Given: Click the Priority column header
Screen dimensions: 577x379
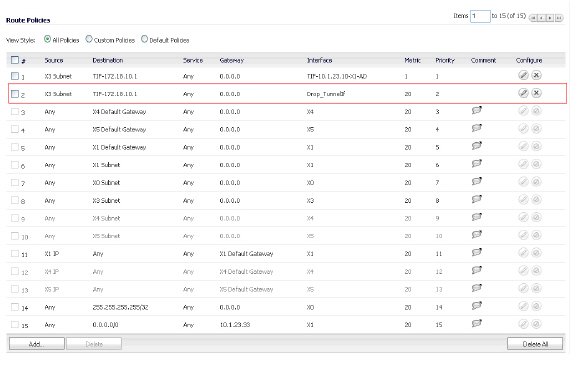Looking at the screenshot, I should (445, 60).
